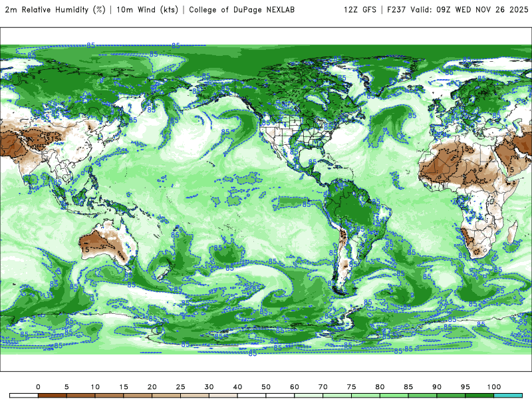Click the "40" color scale label
This screenshot has height=399, width=532.
tap(237, 387)
